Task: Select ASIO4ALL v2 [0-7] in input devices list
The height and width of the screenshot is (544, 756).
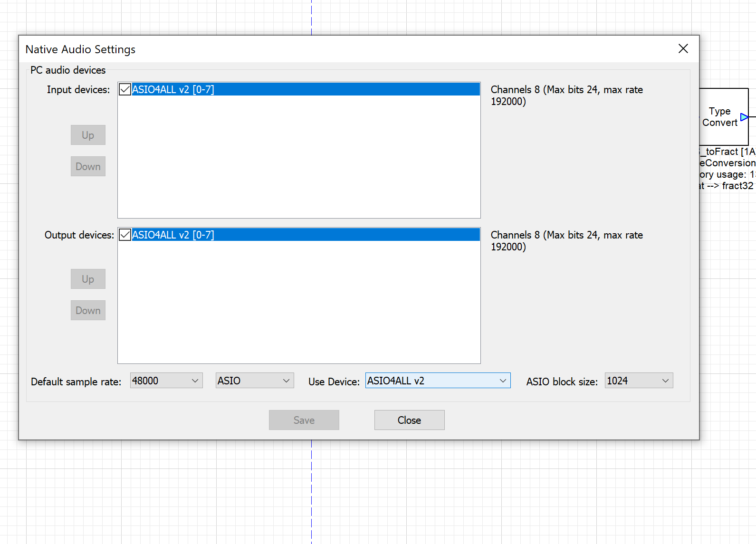Action: [173, 89]
